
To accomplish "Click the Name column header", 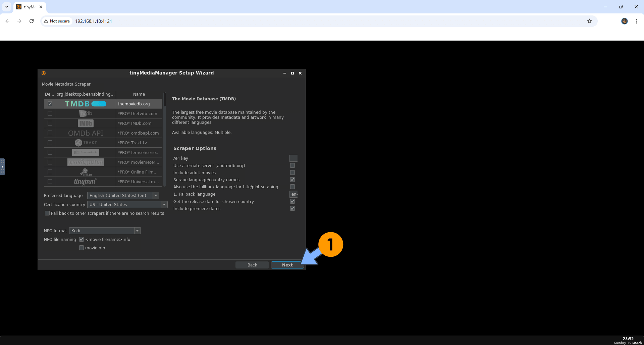I will point(139,94).
